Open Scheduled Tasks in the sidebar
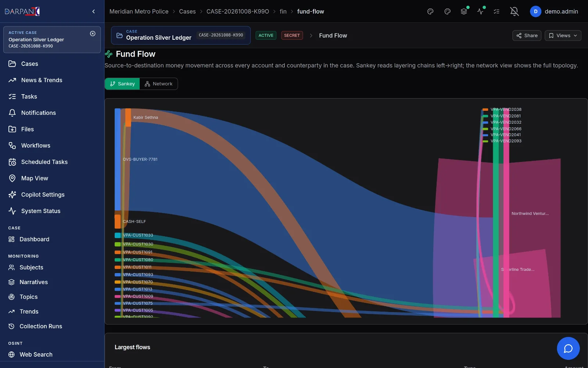The image size is (588, 368). (52, 162)
